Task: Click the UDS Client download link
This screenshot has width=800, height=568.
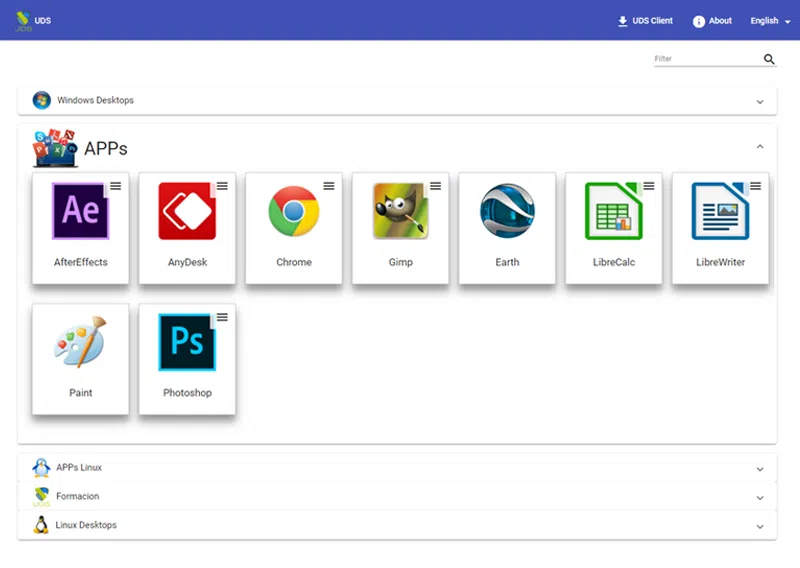Action: coord(645,21)
